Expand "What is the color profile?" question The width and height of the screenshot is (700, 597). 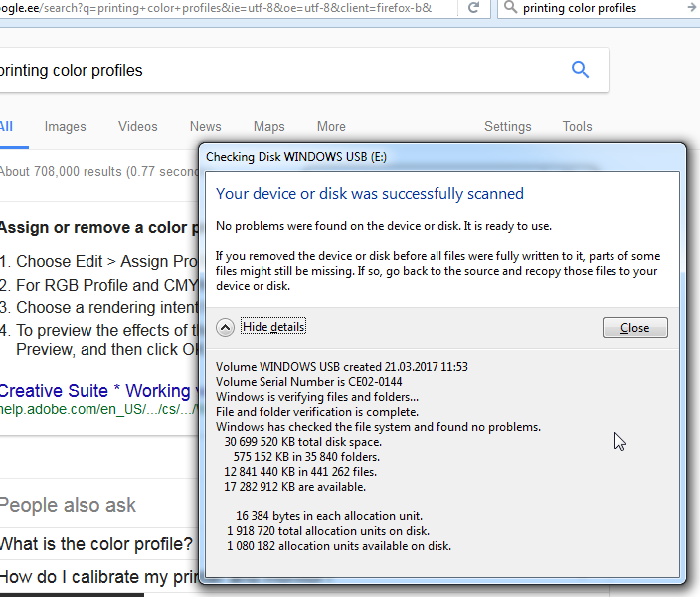tap(95, 544)
